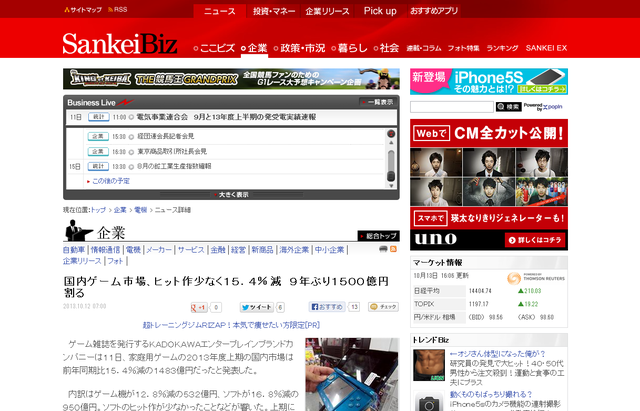The image size is (640, 411).
Task: Click the TOPIX market row
Action: 489,304
